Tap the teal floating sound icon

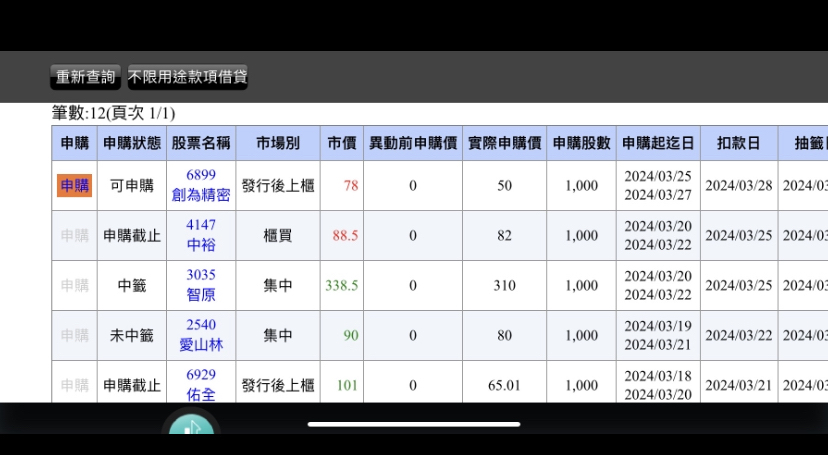(191, 424)
